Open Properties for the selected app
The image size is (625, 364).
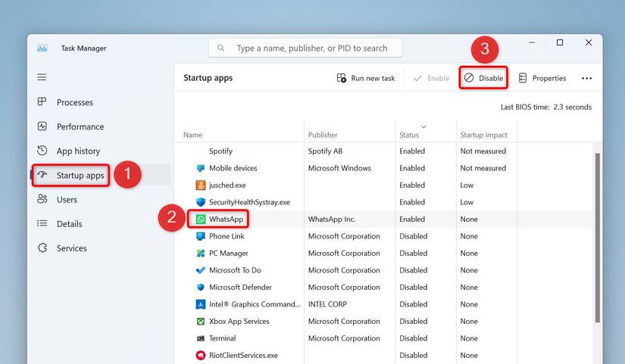tap(542, 78)
